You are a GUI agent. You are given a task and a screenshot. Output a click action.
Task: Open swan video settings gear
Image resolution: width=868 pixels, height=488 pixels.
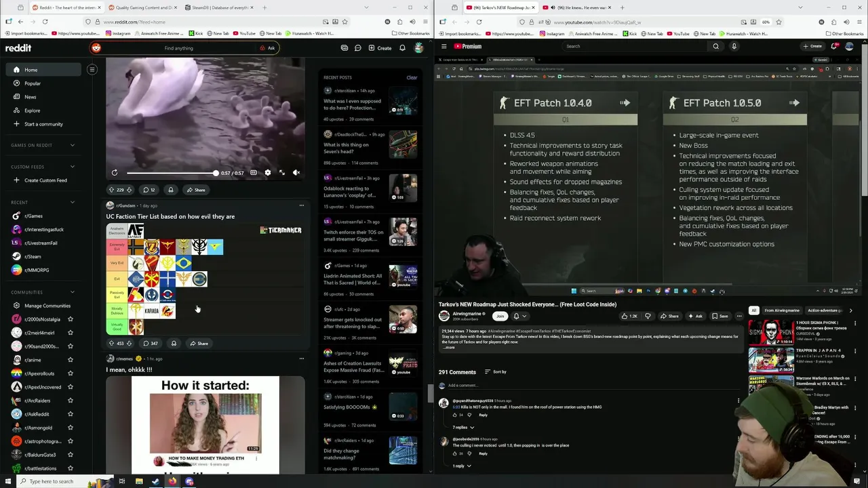click(268, 173)
